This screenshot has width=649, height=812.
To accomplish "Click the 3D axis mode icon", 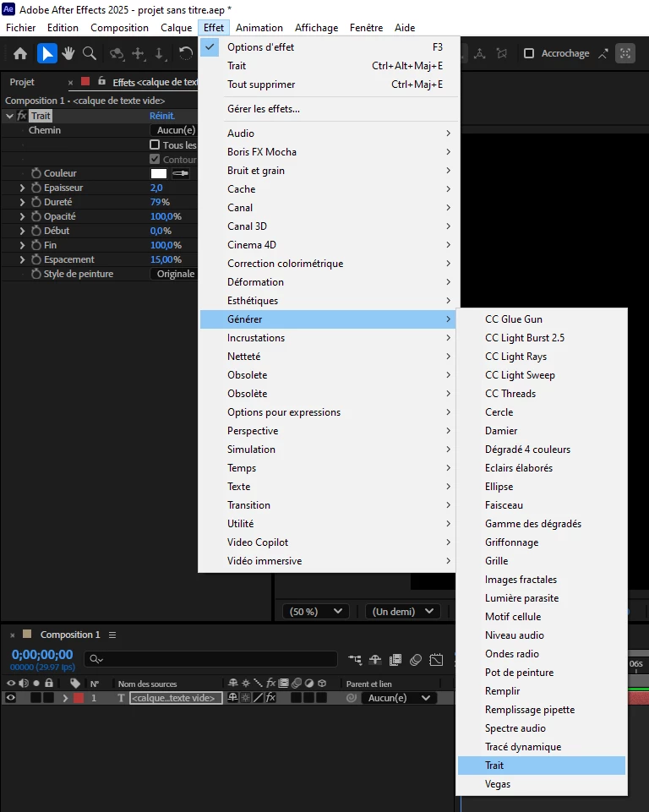I will (x=480, y=53).
